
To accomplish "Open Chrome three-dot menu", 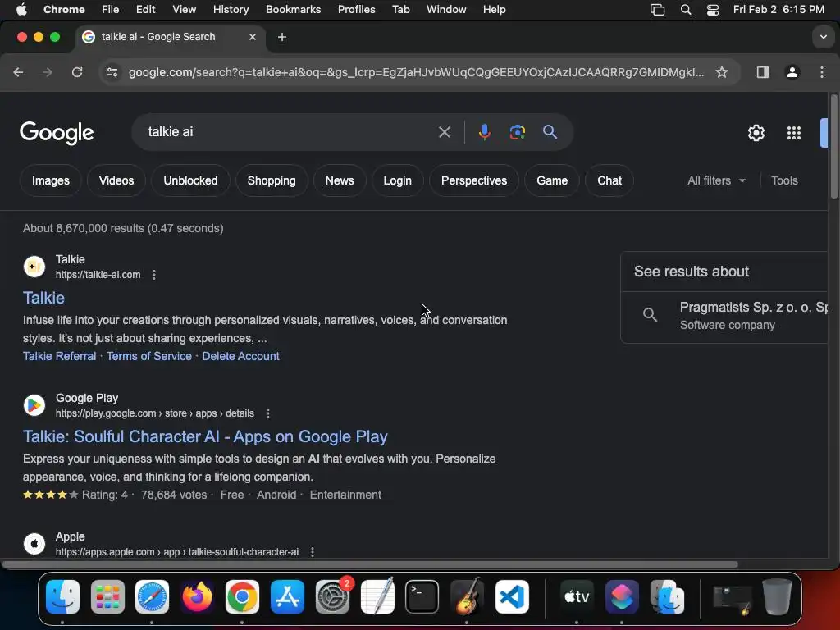I will (822, 72).
